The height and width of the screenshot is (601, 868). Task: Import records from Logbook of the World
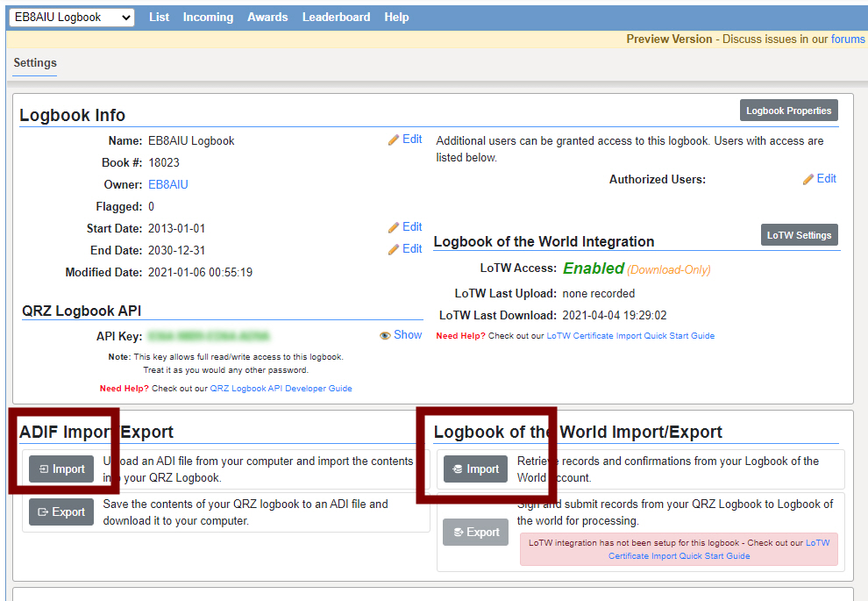coord(475,469)
